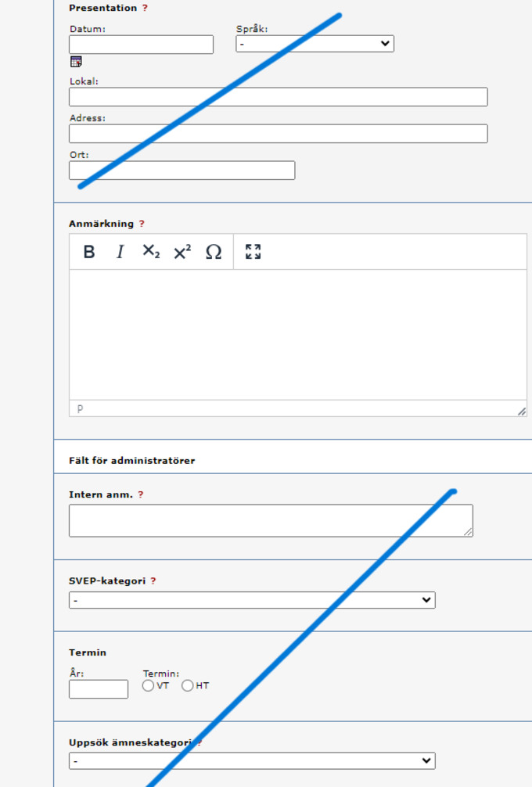The width and height of the screenshot is (532, 787).
Task: Click the help icon beside Intern anm.
Action: (x=141, y=494)
